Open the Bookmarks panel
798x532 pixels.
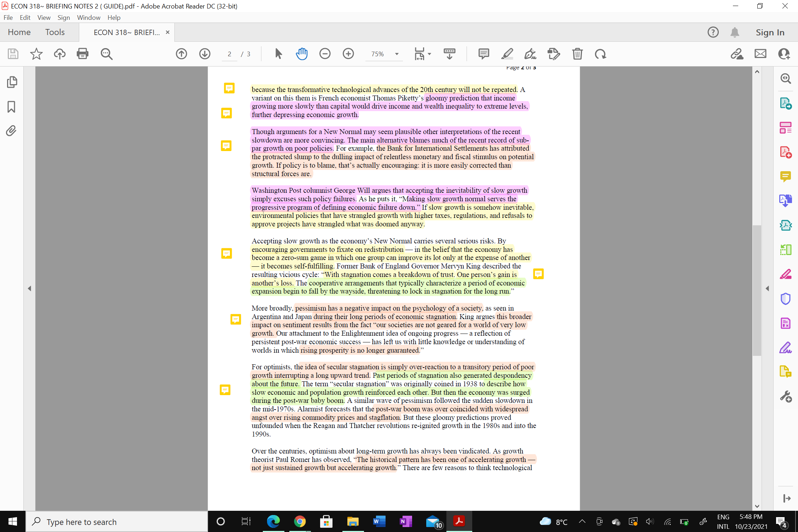pyautogui.click(x=11, y=107)
